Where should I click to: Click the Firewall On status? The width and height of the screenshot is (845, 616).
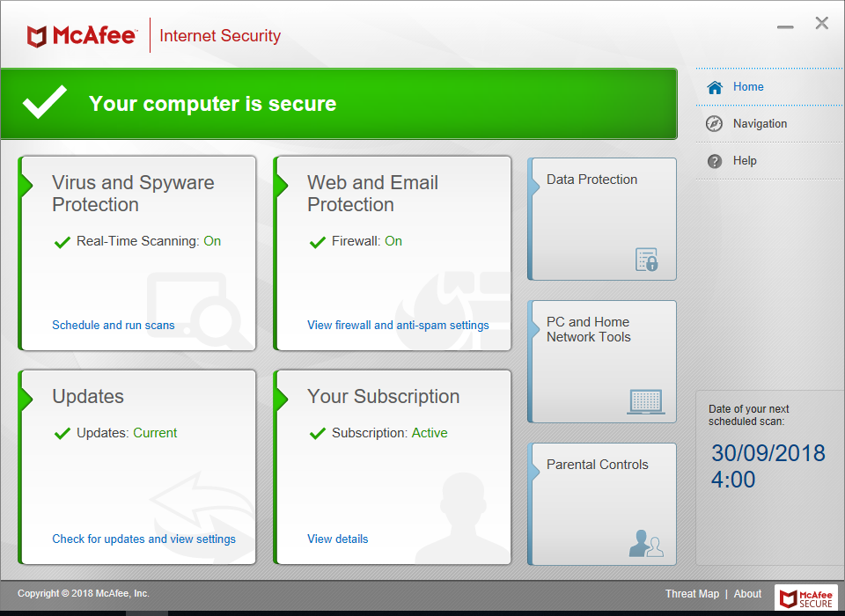point(393,241)
